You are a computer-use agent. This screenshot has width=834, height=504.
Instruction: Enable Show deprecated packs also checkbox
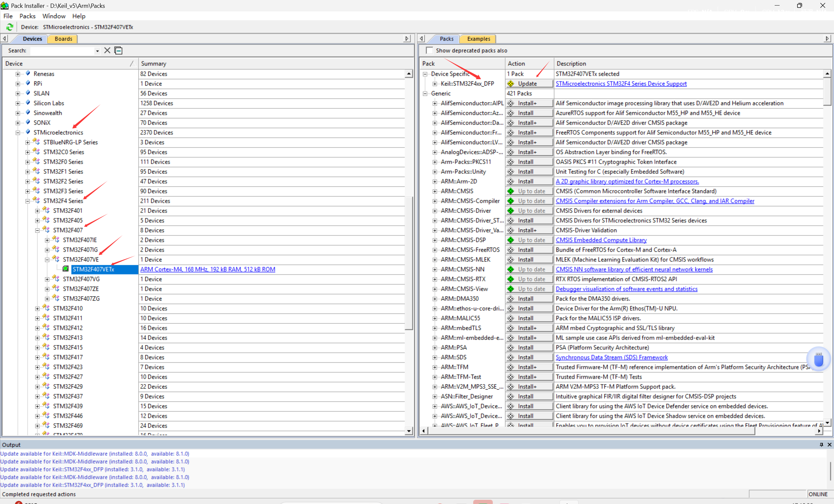coord(430,50)
